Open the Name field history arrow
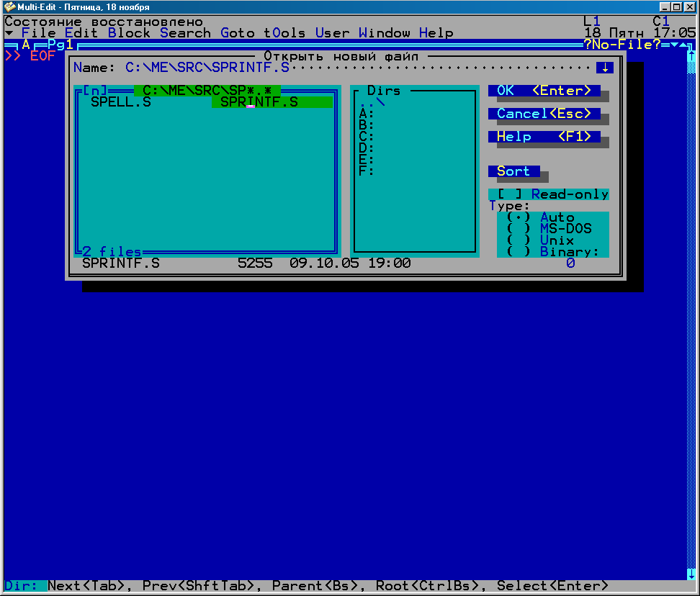The width and height of the screenshot is (700, 596). click(604, 68)
